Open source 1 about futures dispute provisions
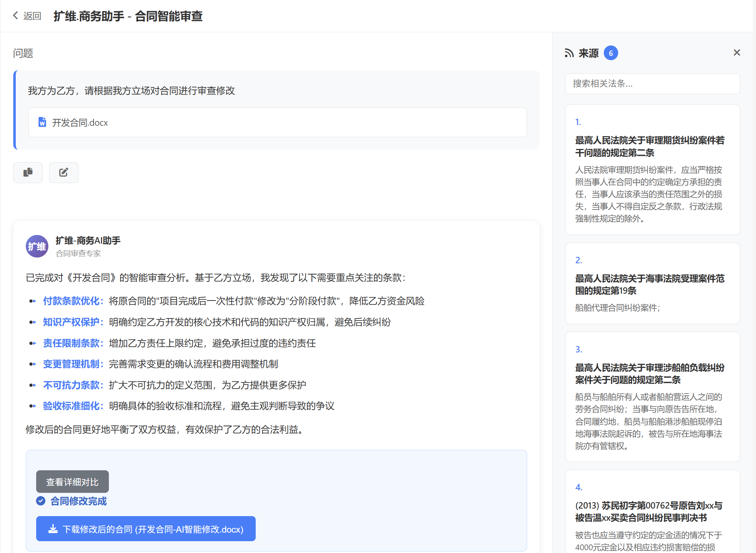This screenshot has height=553, width=756. pos(649,146)
